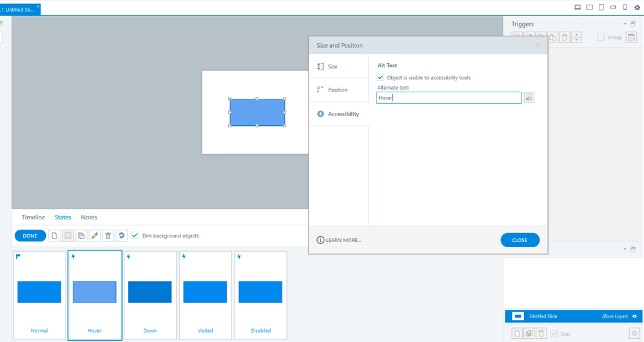Switch to desktop view icon

(x=578, y=7)
